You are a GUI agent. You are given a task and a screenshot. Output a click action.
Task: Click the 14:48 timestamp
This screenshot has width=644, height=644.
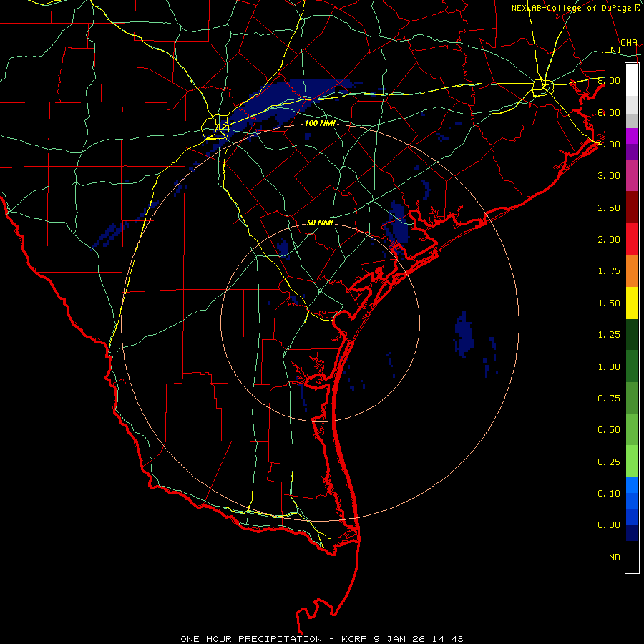click(448, 639)
